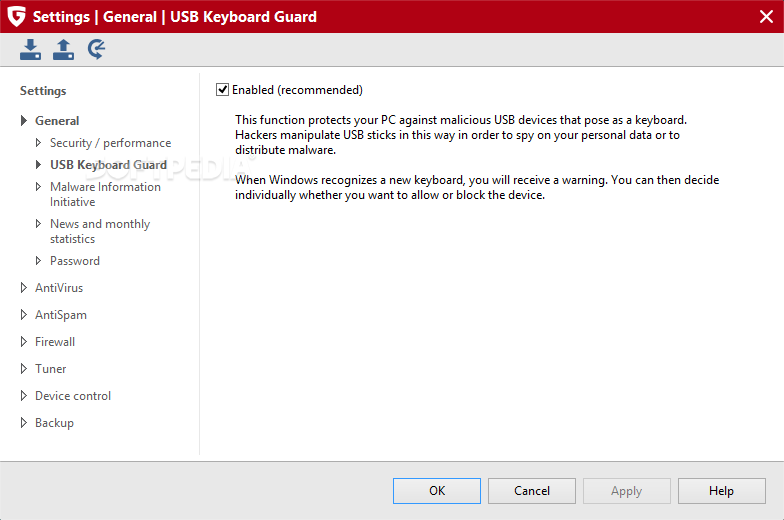Click the G DATA shield logo
The width and height of the screenshot is (784, 520).
click(x=16, y=16)
